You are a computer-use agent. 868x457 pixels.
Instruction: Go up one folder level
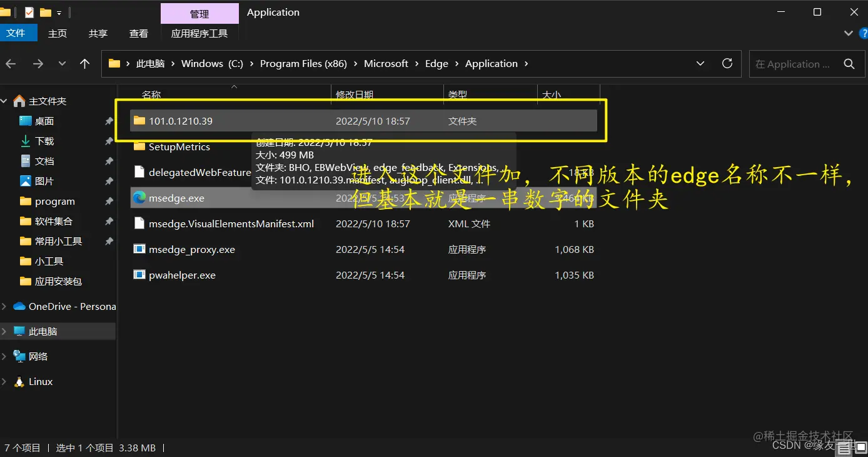(85, 64)
